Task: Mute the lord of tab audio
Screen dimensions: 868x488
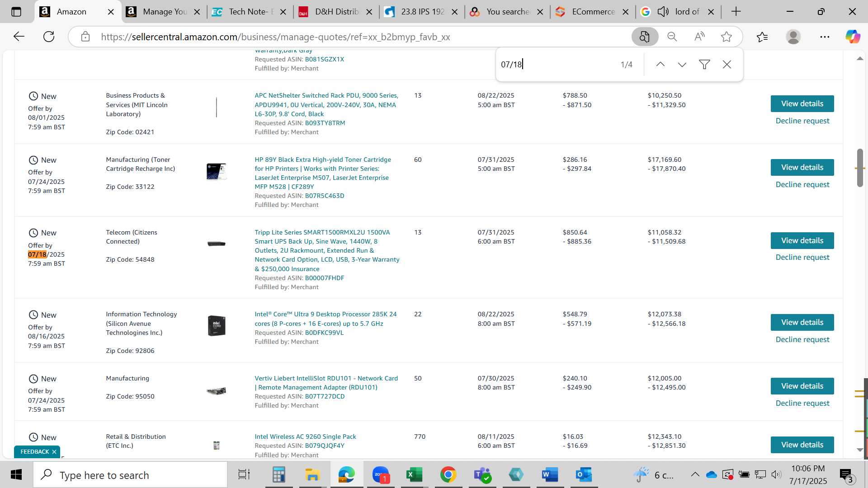Action: point(663,12)
